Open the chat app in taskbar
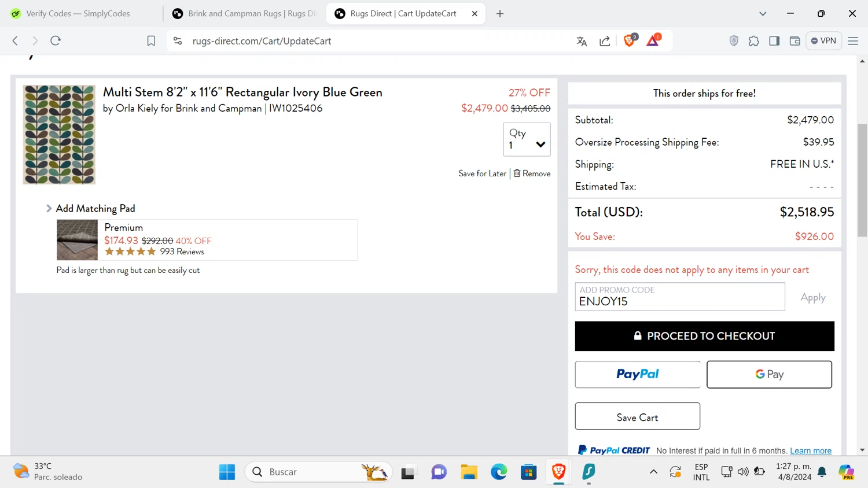 [439, 472]
